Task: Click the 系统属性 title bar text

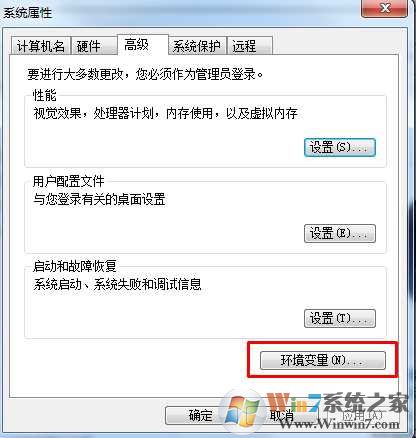Action: click(28, 13)
